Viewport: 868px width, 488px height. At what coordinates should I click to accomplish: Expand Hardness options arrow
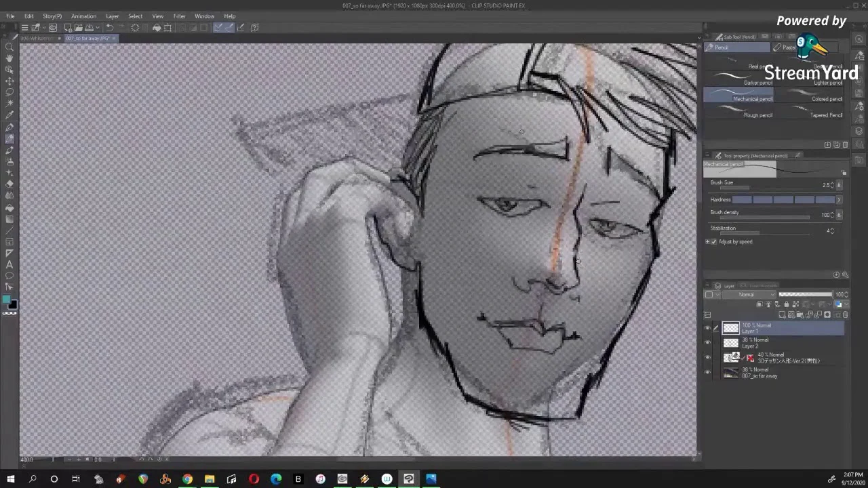click(x=839, y=200)
